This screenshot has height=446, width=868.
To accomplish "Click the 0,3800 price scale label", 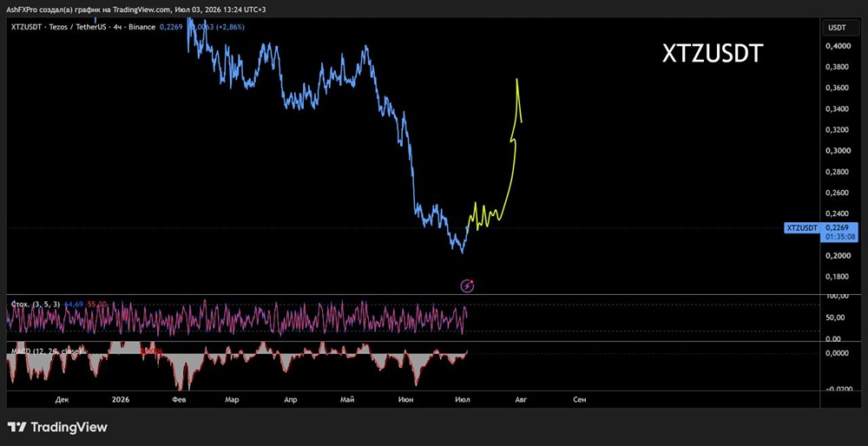I will [x=835, y=67].
